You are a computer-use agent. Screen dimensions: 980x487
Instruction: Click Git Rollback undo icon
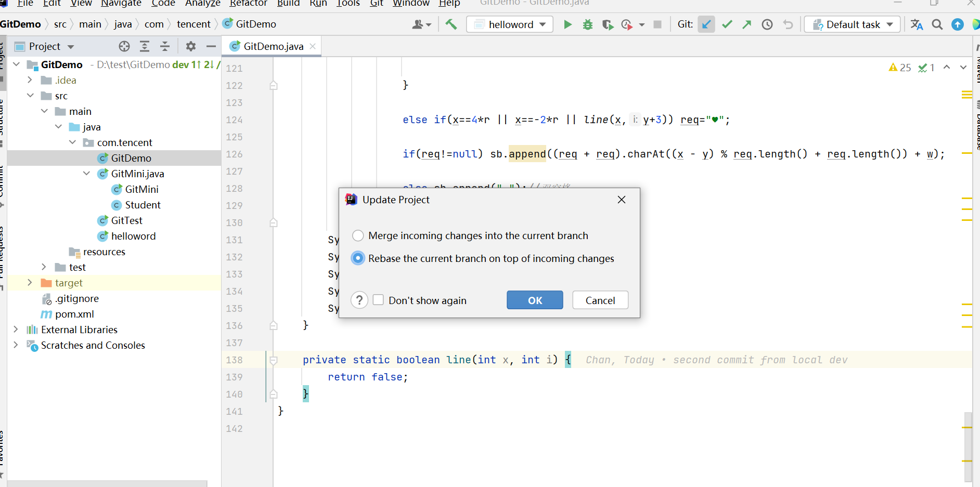point(788,24)
